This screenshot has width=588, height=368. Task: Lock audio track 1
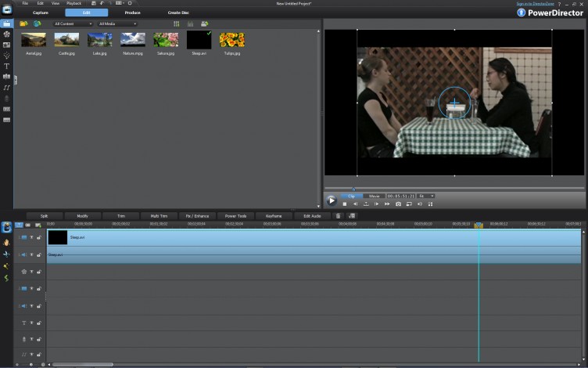click(x=39, y=255)
